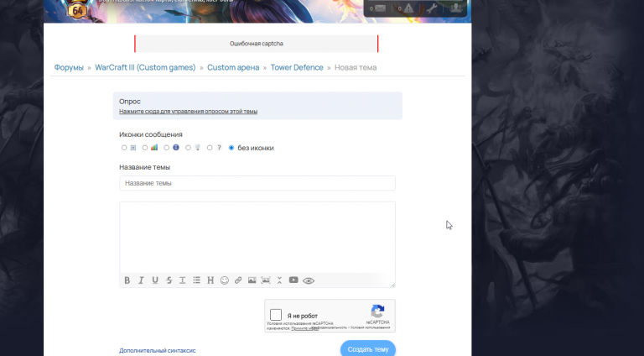Click the reCAPTCHA logo
The height and width of the screenshot is (356, 644).
pos(377,311)
